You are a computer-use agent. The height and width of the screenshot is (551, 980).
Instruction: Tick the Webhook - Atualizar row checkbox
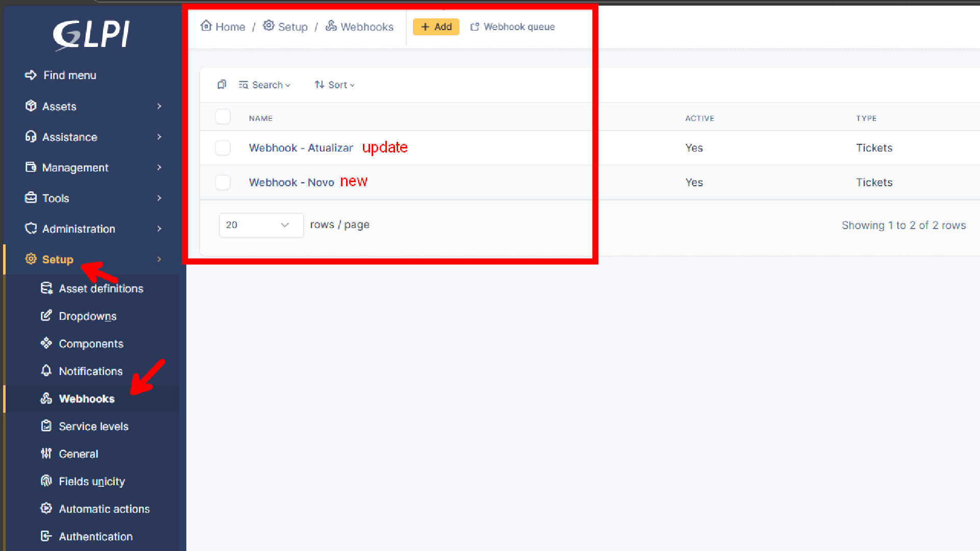pos(223,148)
